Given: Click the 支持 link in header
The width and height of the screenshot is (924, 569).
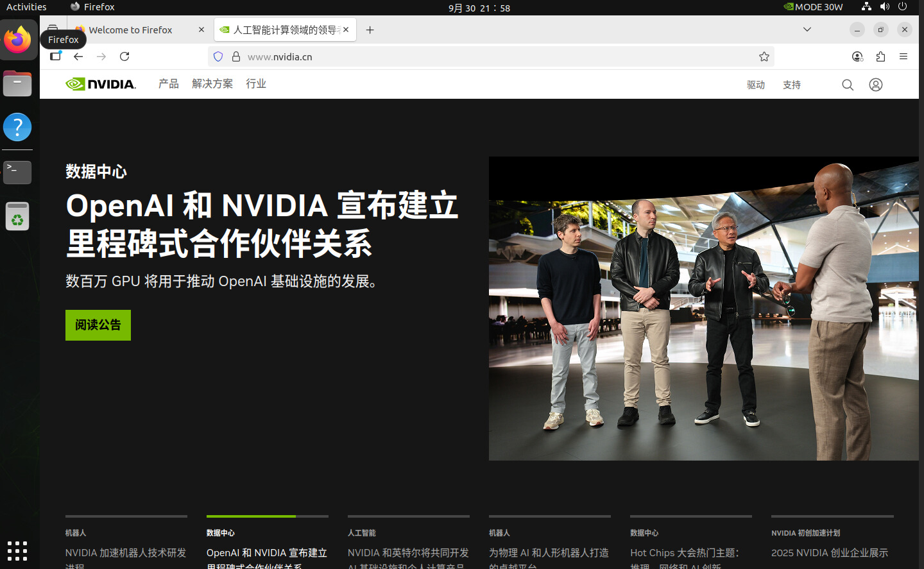Looking at the screenshot, I should pyautogui.click(x=792, y=85).
